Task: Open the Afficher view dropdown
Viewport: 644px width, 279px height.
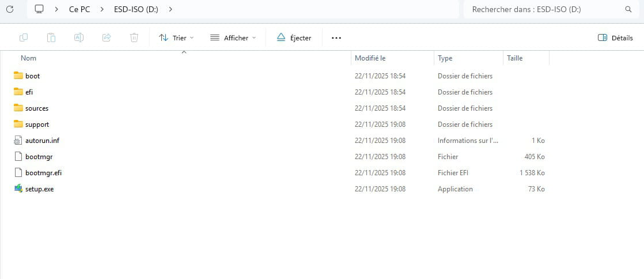Action: (233, 38)
